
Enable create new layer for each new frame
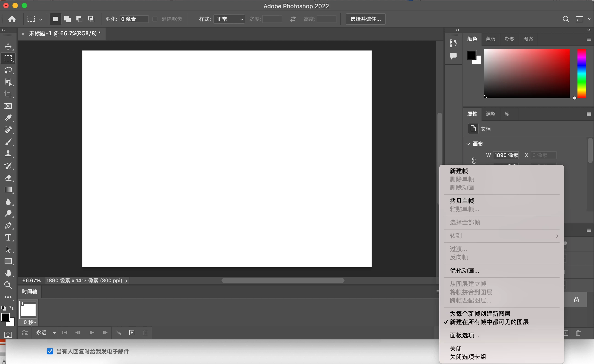click(x=480, y=314)
